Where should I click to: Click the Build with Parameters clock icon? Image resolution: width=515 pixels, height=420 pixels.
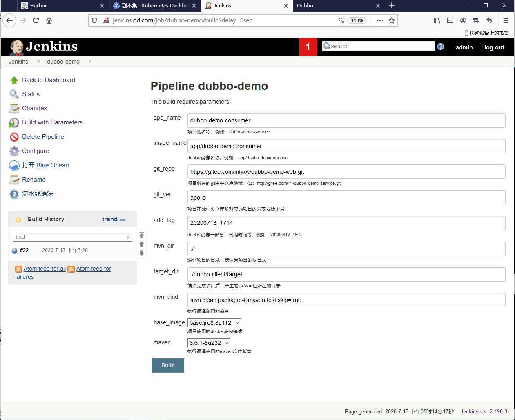click(x=14, y=122)
